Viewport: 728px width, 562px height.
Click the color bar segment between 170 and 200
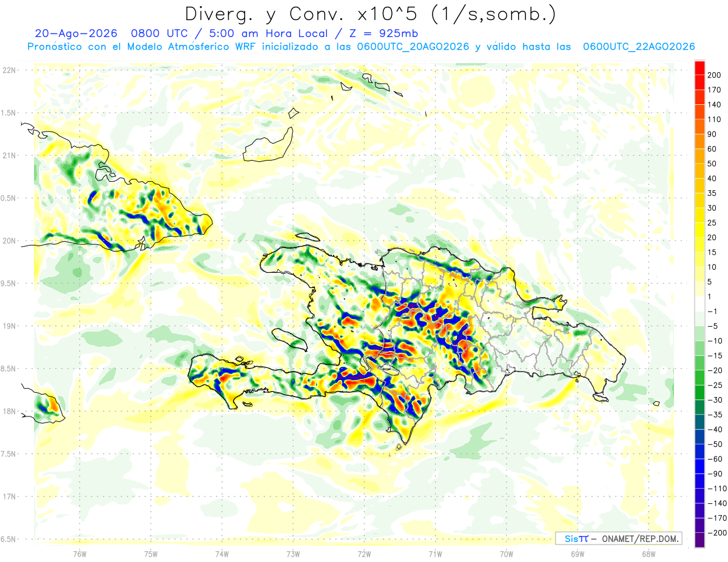[x=699, y=81]
